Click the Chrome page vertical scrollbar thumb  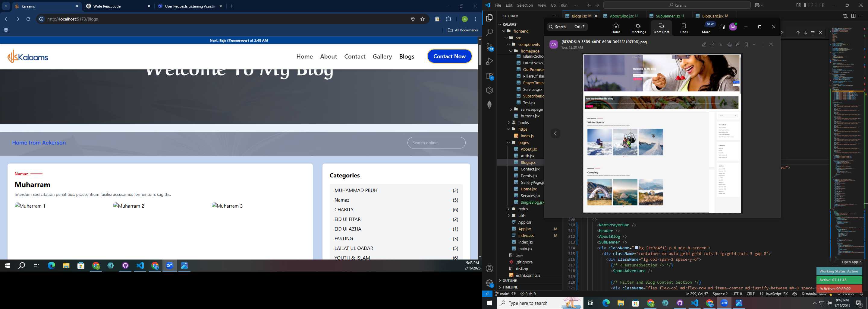480,55
